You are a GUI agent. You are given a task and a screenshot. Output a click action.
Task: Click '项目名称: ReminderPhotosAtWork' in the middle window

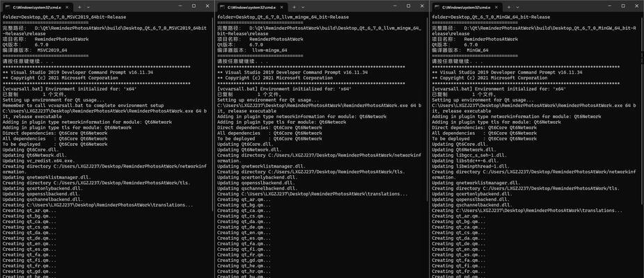[260, 39]
